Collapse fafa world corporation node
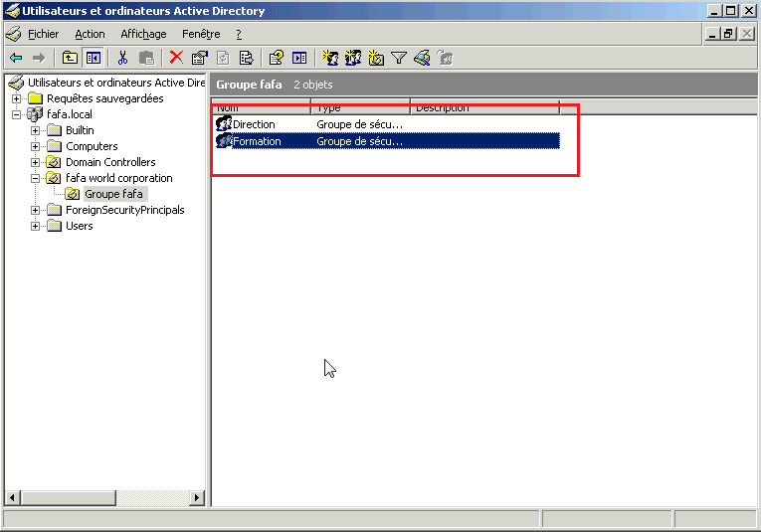761x532 pixels. click(35, 178)
